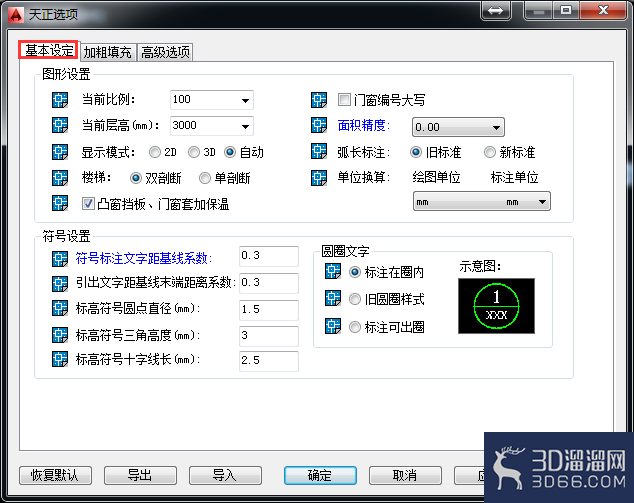Image resolution: width=634 pixels, height=503 pixels.
Task: Click the 取消 button
Action: [x=405, y=475]
